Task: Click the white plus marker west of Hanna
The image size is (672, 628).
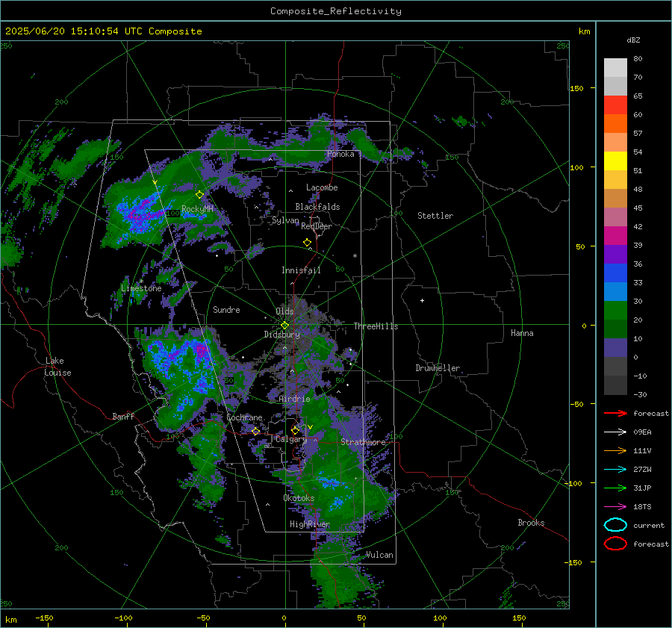Action: (422, 300)
